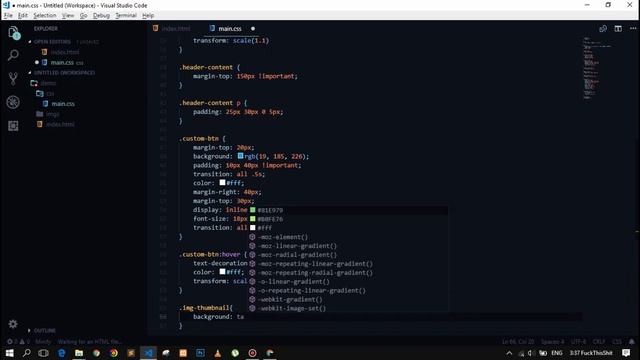640x360 pixels.
Task: Open index.html in the workspace tree
Action: click(x=60, y=124)
